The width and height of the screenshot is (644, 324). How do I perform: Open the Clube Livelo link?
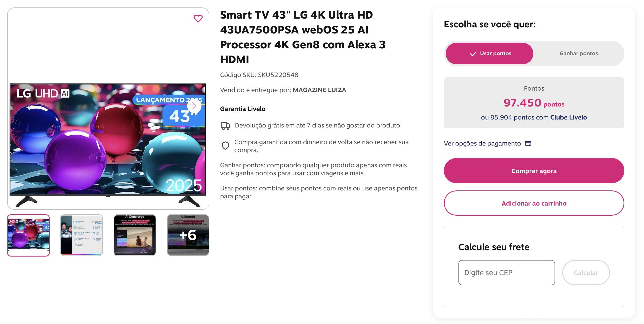[569, 117]
